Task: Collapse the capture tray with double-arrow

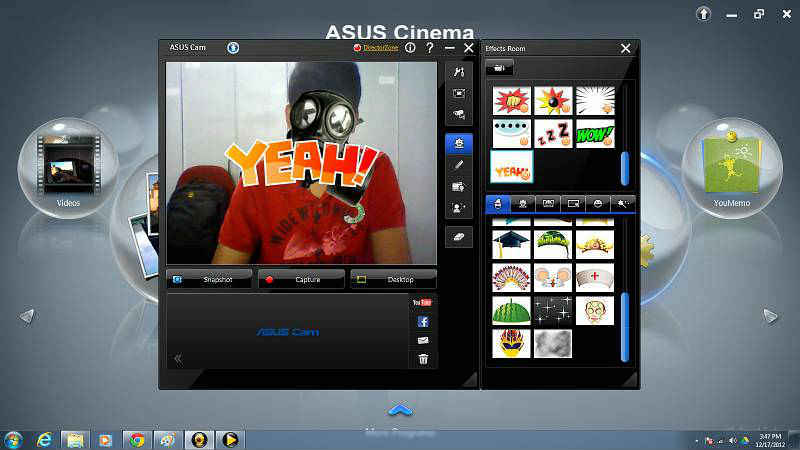Action: tap(178, 359)
